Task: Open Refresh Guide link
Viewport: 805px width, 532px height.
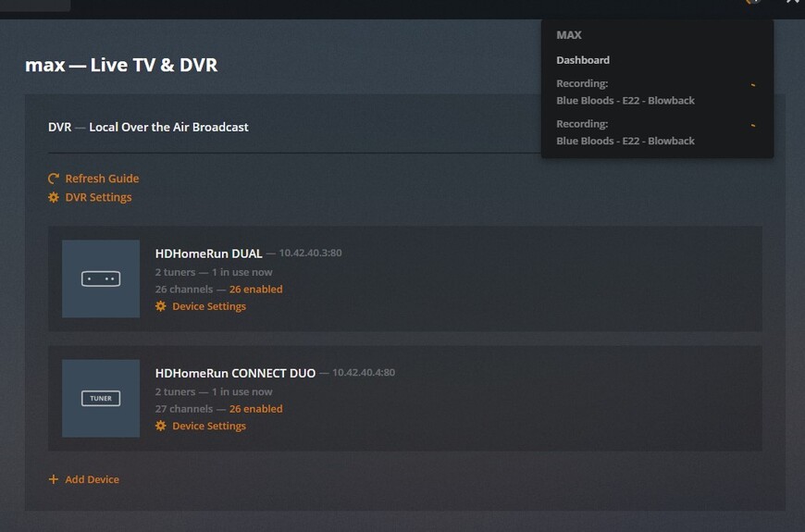Action: coord(102,179)
